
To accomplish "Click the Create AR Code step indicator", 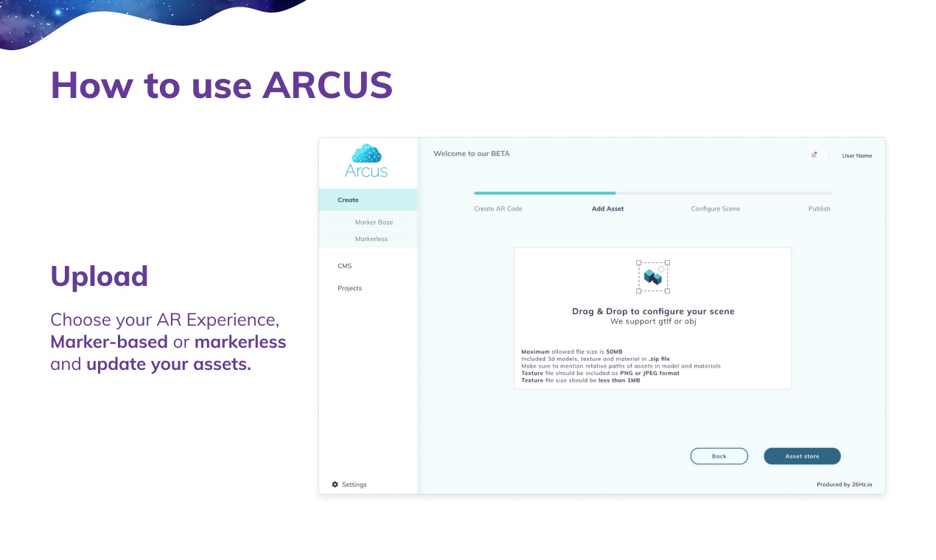I will pyautogui.click(x=497, y=209).
